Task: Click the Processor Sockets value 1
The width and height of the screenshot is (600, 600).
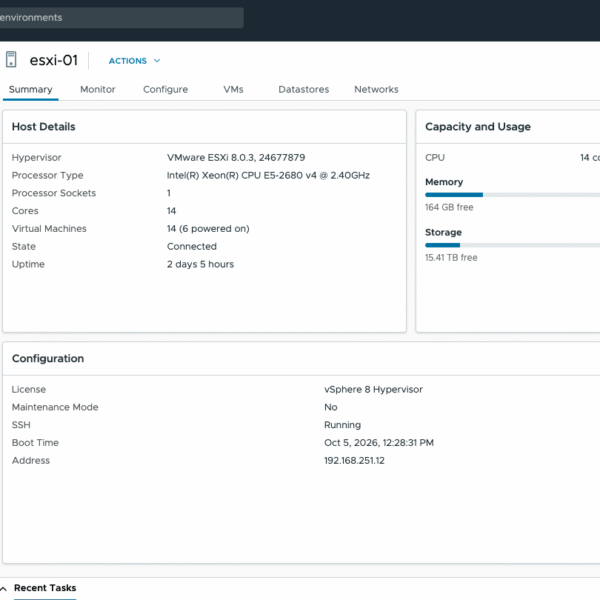Action: [169, 193]
